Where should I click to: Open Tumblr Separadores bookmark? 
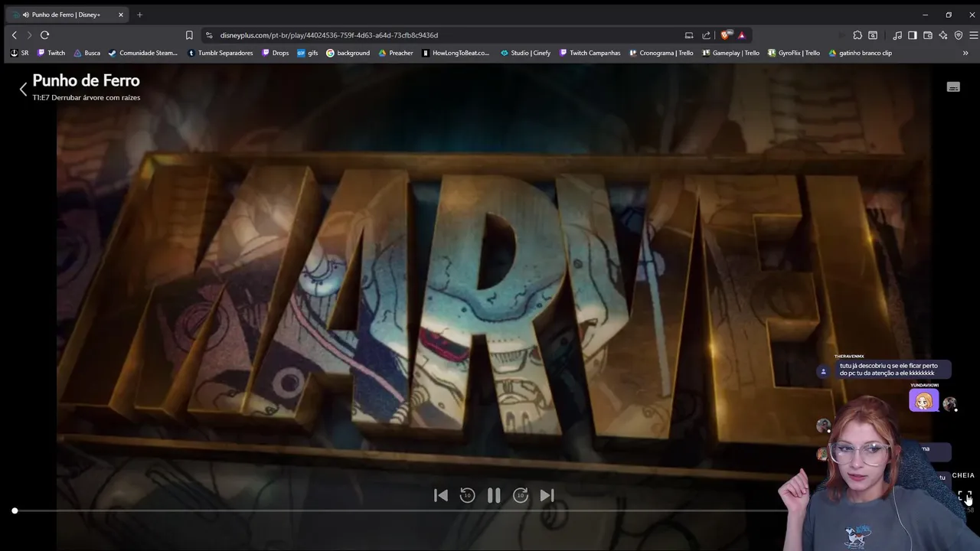coord(220,53)
